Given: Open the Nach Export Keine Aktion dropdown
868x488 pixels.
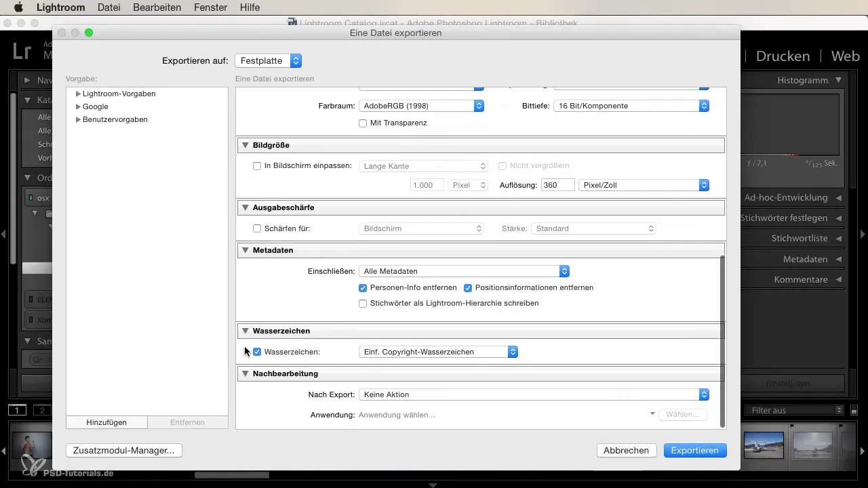Looking at the screenshot, I should [x=534, y=394].
